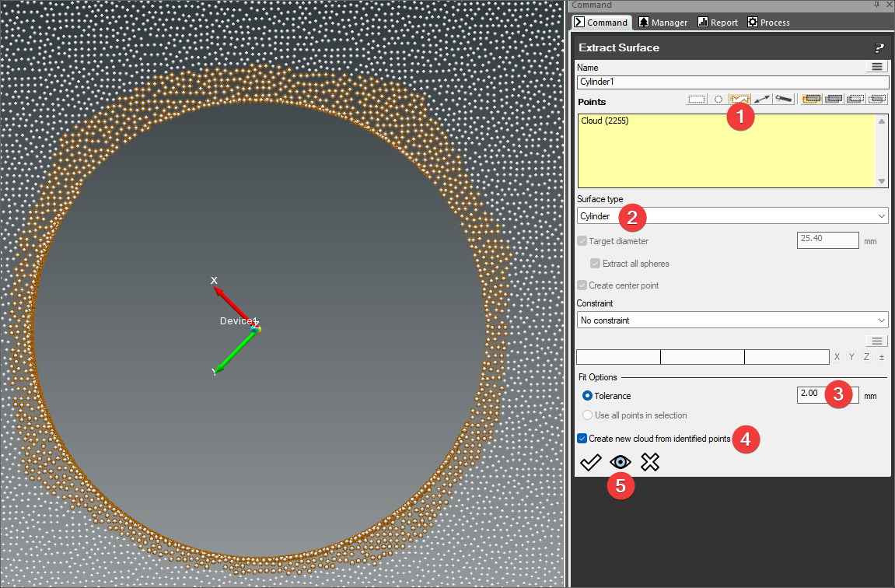Select the Tolerance radio button

(x=587, y=396)
